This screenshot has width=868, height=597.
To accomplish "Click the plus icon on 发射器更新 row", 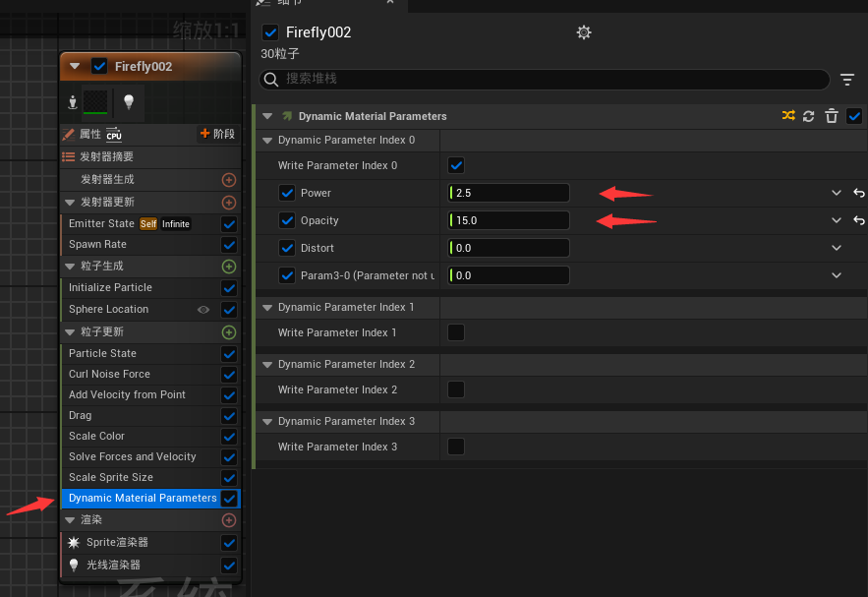I will (x=229, y=203).
